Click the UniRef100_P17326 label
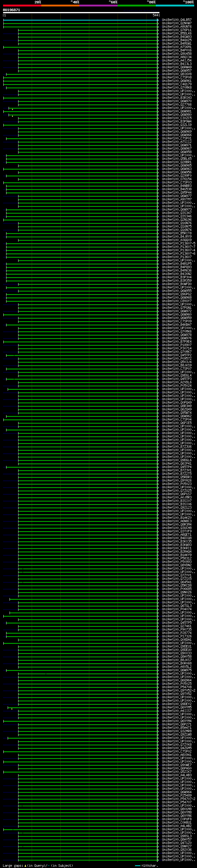 [177, 636]
